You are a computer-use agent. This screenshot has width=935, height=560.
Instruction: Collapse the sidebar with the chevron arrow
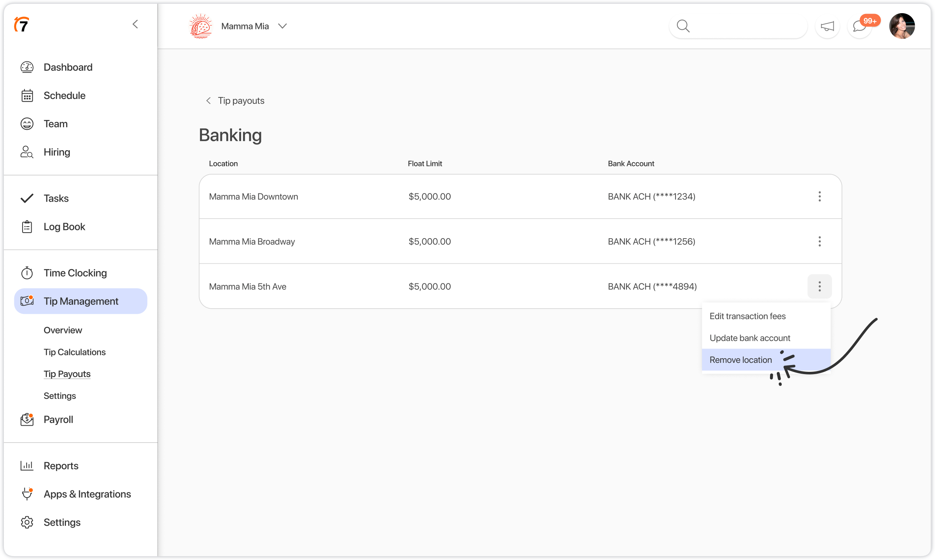pyautogui.click(x=136, y=24)
